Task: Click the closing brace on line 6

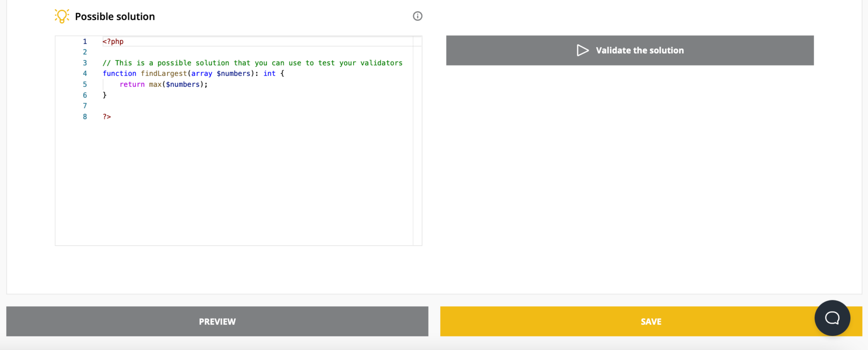Action: (x=104, y=95)
